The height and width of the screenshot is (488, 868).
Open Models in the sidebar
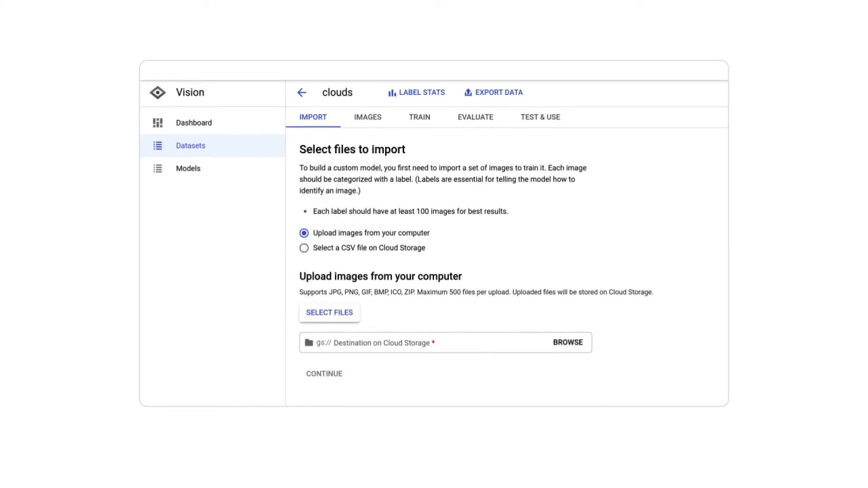[x=188, y=169]
